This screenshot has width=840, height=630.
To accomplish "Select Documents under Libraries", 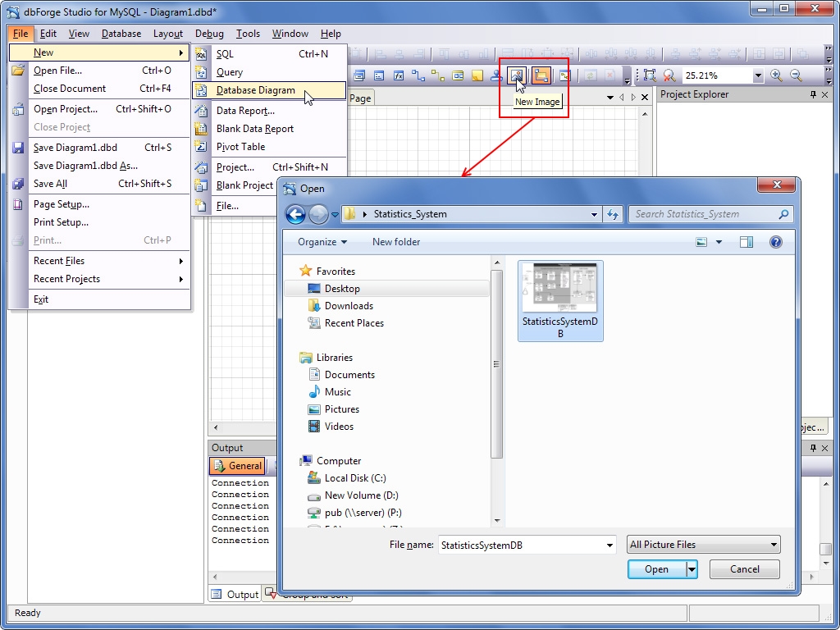I will point(349,375).
